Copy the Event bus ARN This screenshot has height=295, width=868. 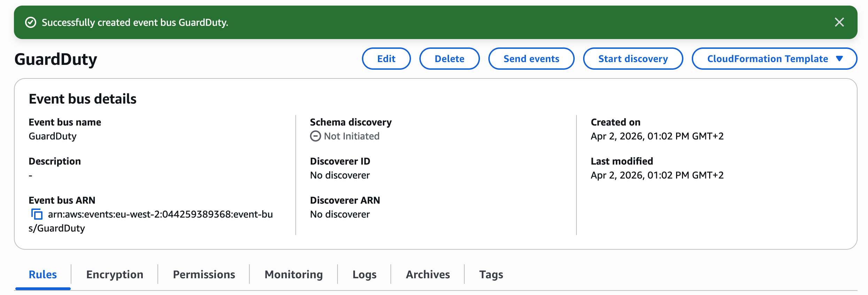[37, 214]
